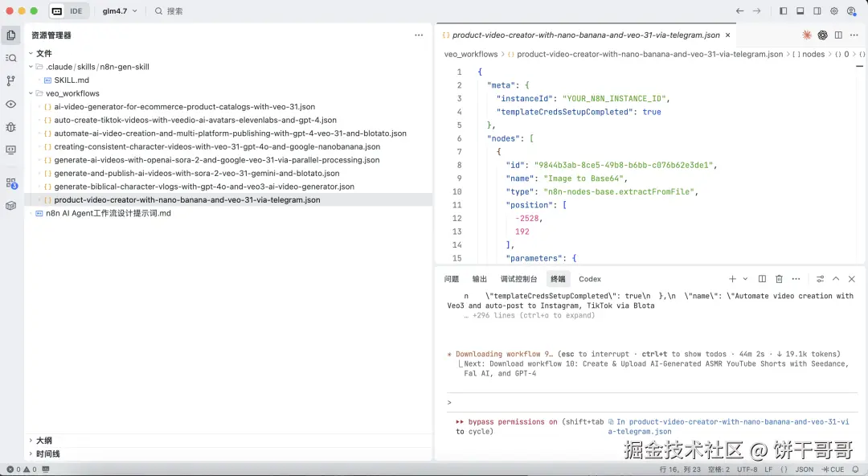
Task: Click the 搜索 search field in title bar
Action: click(x=174, y=11)
